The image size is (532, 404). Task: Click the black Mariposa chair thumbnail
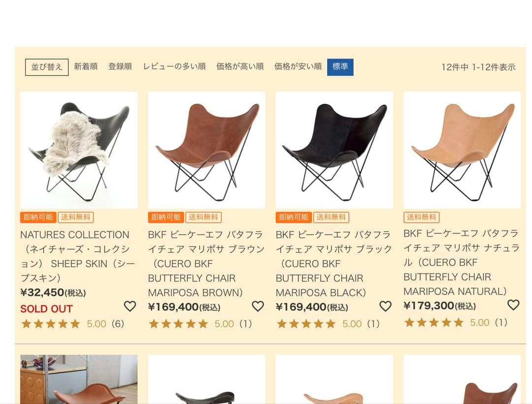pos(334,150)
